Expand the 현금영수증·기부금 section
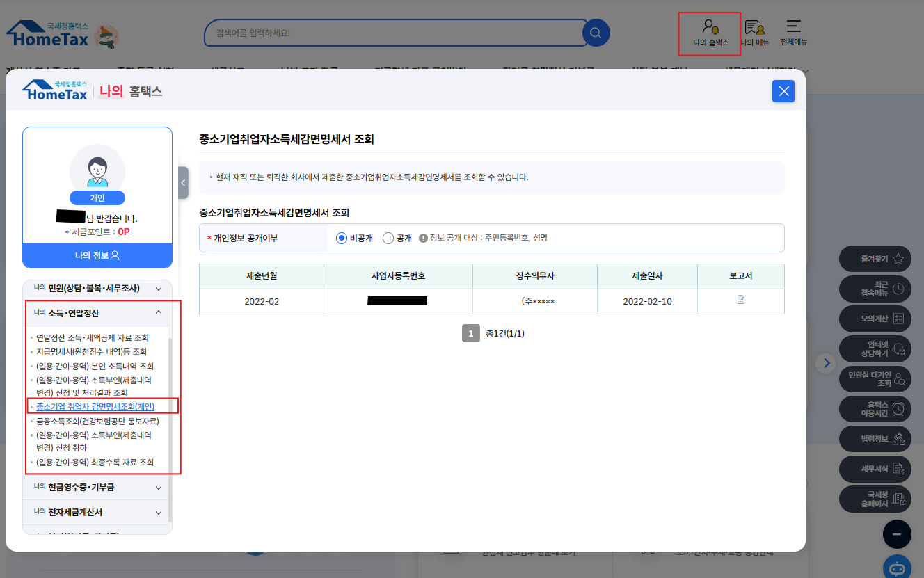The width and height of the screenshot is (924, 578). (x=159, y=488)
